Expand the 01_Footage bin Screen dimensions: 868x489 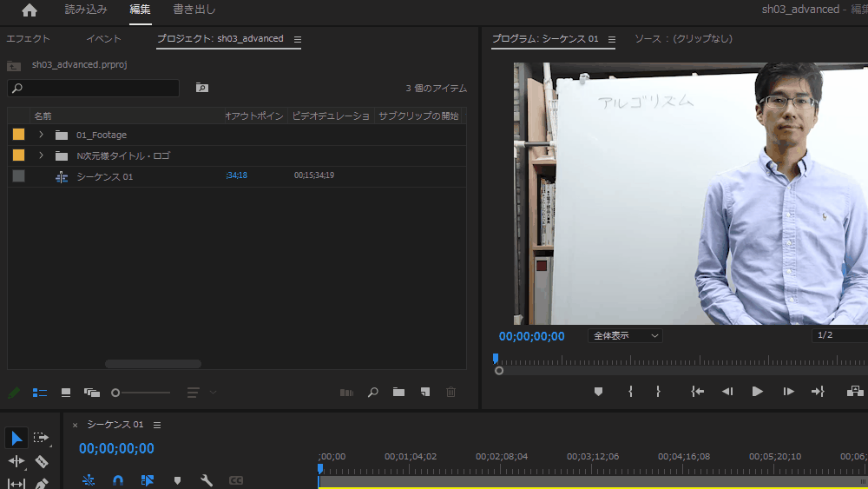tap(41, 135)
